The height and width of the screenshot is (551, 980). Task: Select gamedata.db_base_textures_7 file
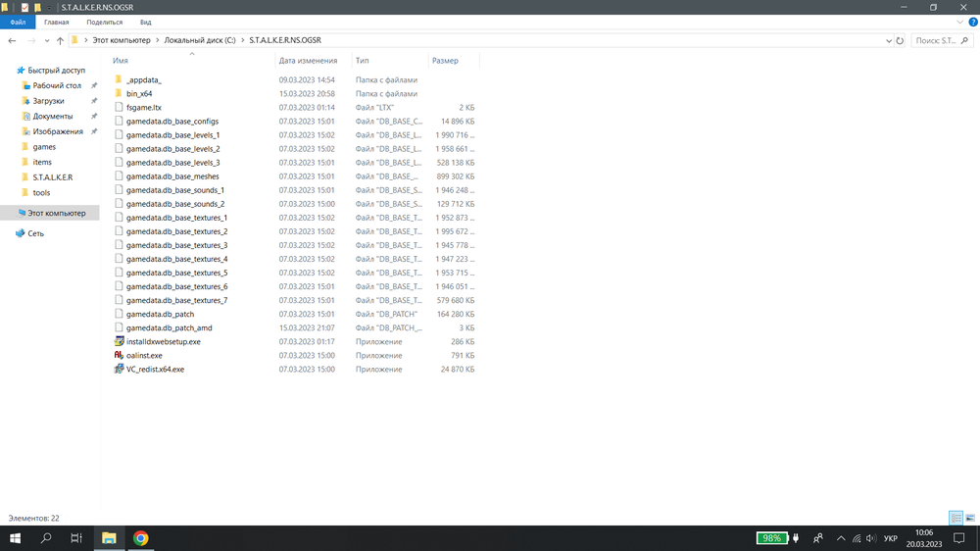(x=176, y=300)
